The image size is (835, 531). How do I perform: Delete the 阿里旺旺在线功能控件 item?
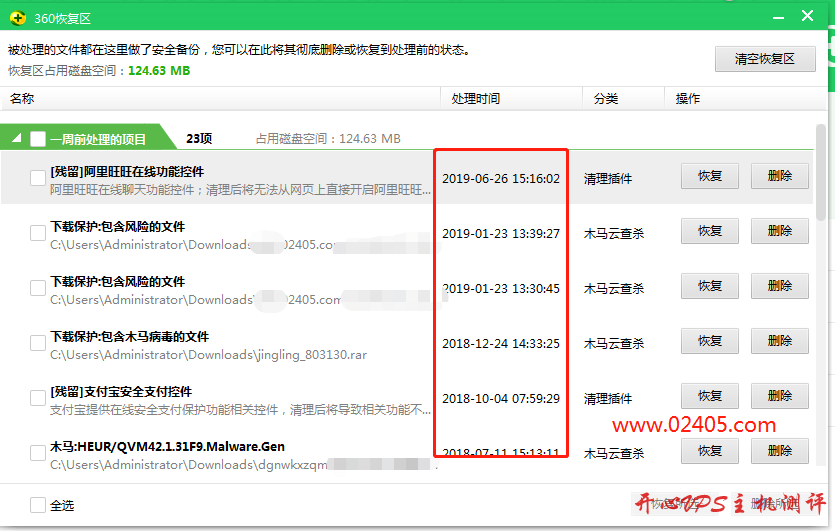(x=780, y=177)
